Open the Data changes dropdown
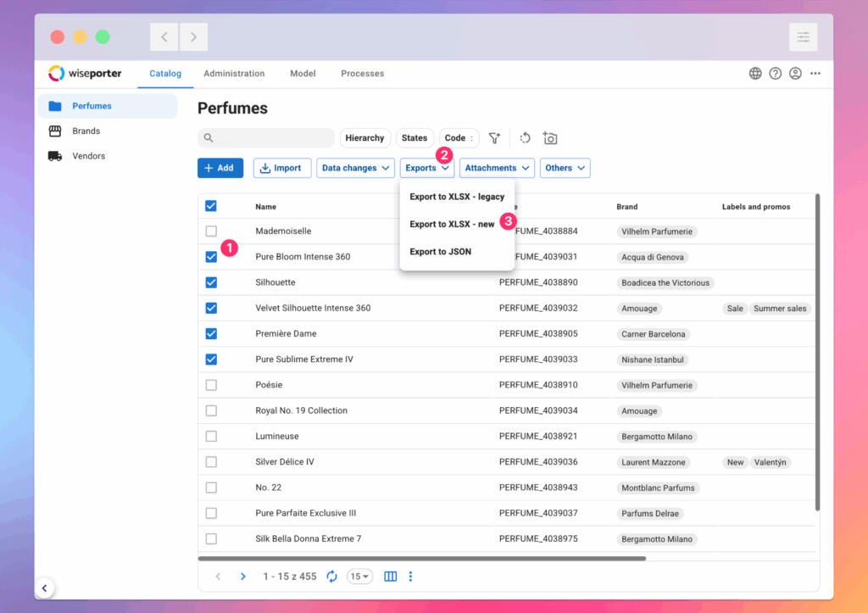Screen dimensions: 868x613 pos(355,168)
